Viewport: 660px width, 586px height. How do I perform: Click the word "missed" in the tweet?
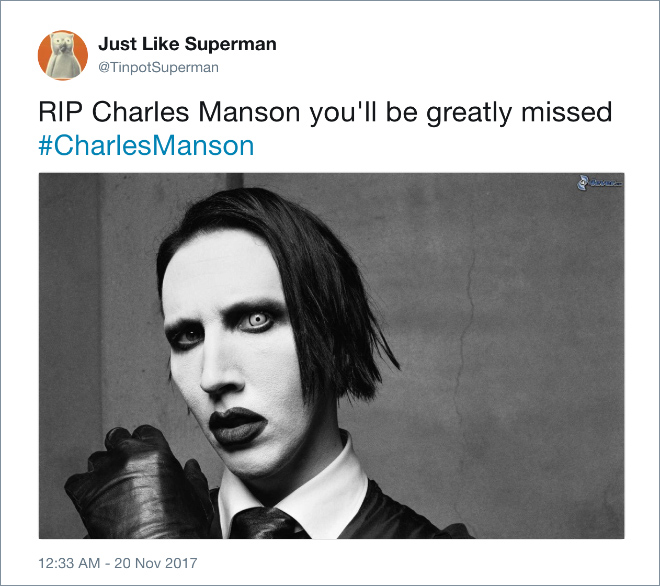coord(567,112)
